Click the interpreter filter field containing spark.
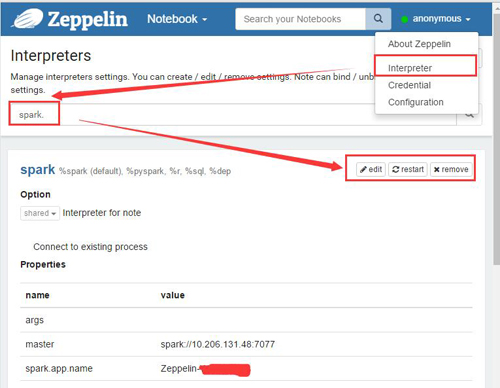Screen dimensions: 500x388 click(233, 115)
